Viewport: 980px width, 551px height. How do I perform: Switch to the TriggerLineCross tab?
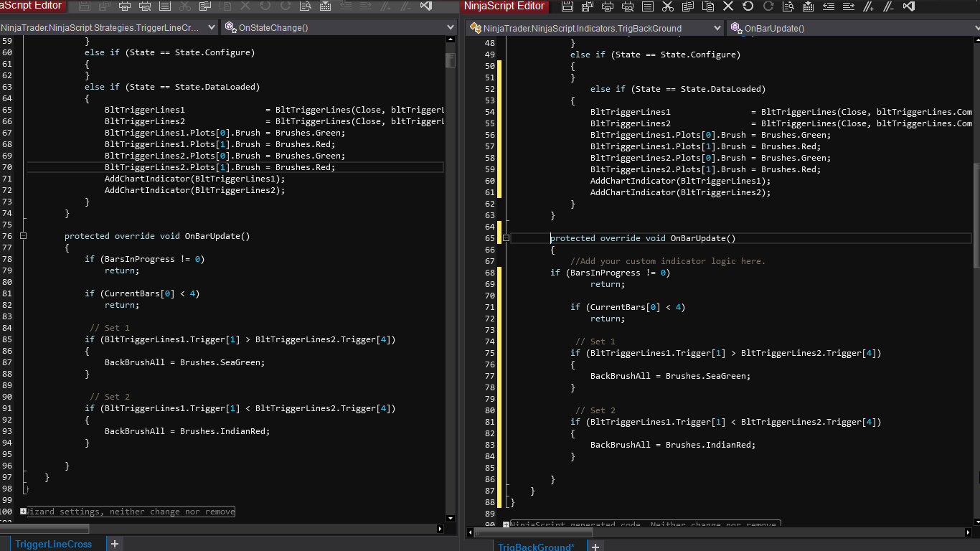pyautogui.click(x=54, y=544)
